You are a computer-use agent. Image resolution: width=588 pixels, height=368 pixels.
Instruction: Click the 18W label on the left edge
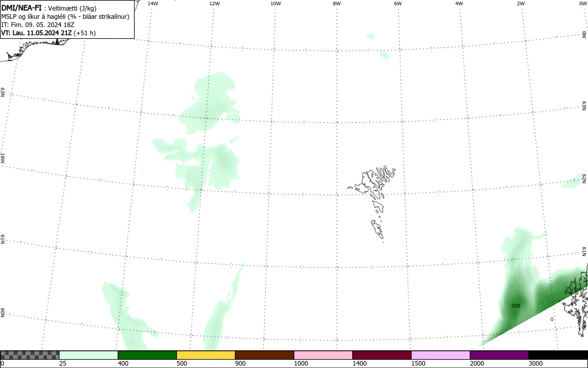pyautogui.click(x=2, y=158)
